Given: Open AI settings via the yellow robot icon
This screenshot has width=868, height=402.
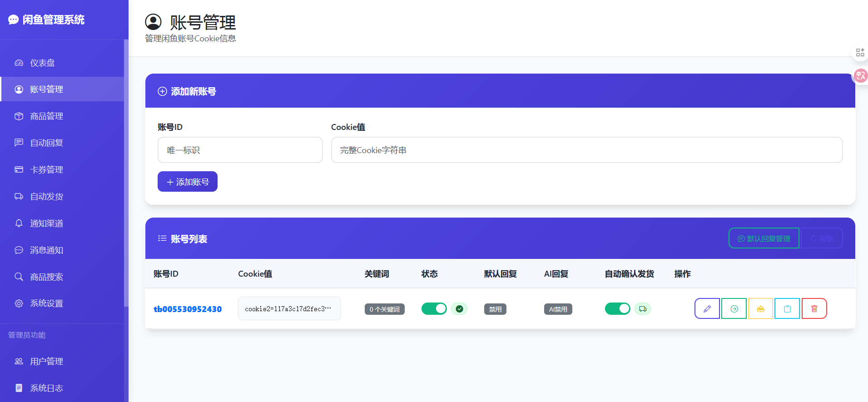Looking at the screenshot, I should (760, 309).
